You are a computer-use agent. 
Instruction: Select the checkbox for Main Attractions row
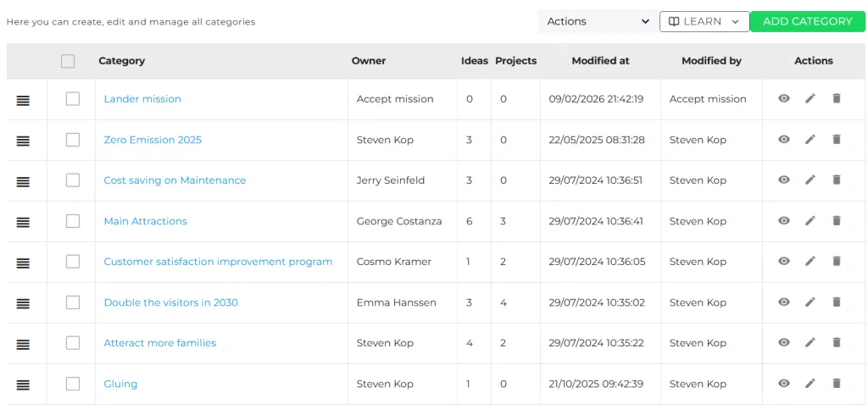pos(73,221)
